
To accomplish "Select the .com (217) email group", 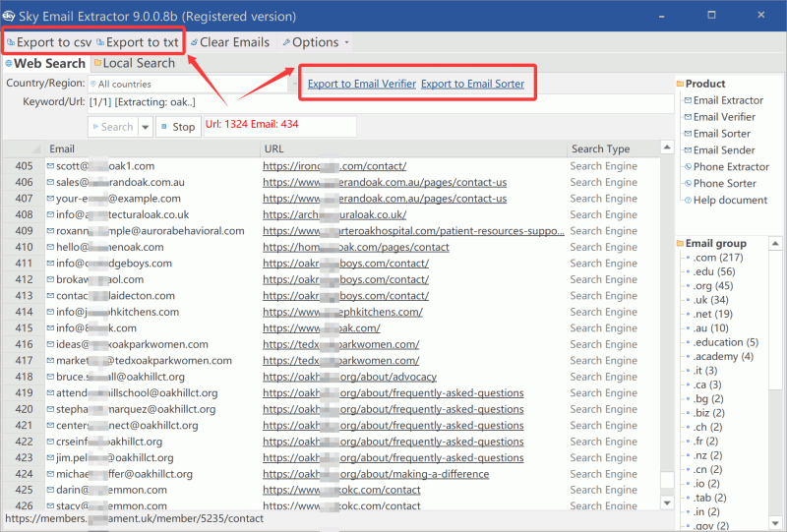I will click(x=718, y=258).
